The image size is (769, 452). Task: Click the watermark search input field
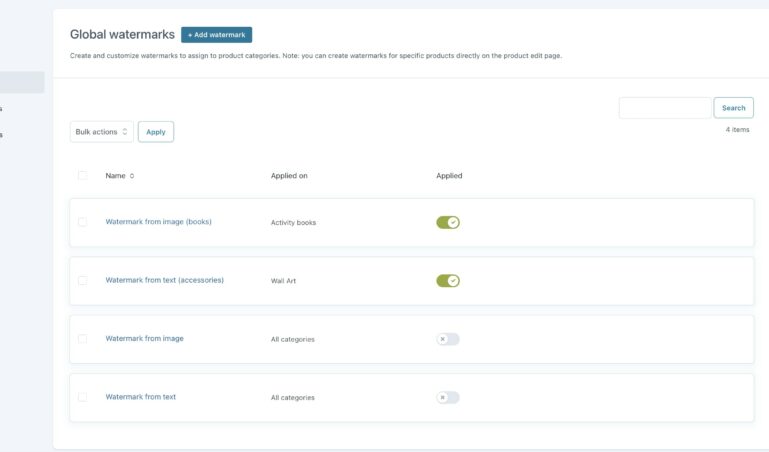(664, 108)
